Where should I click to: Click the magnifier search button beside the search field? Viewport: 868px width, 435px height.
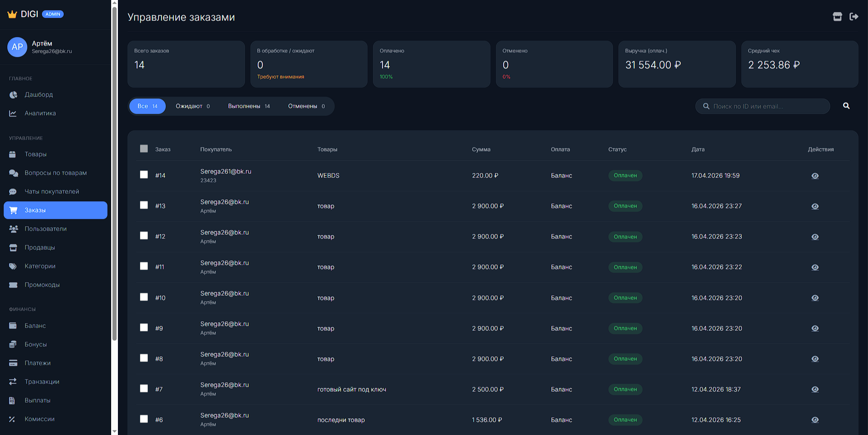tap(846, 106)
